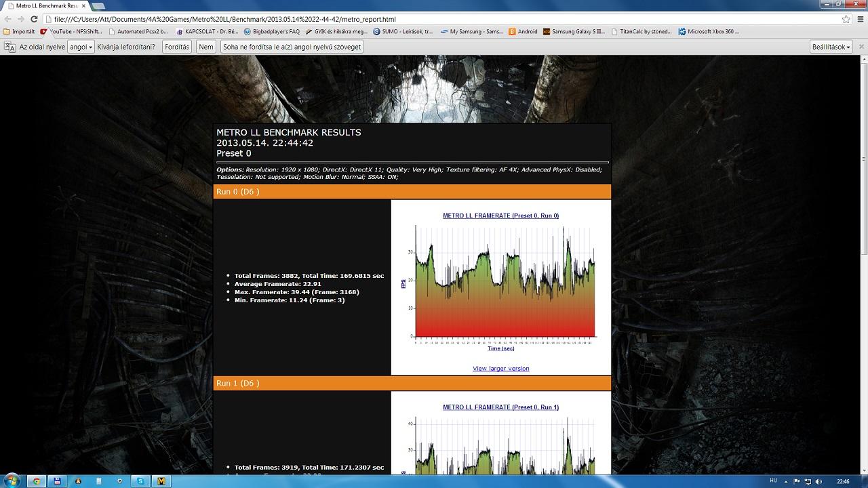Viewport: 868px width, 488px height.
Task: Click the address bar with the metro_report.html URL
Action: 441,19
